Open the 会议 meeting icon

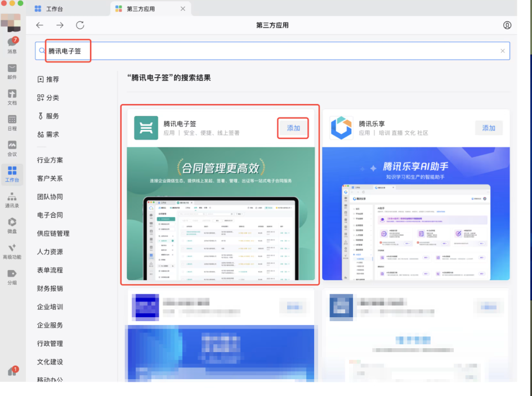(12, 148)
